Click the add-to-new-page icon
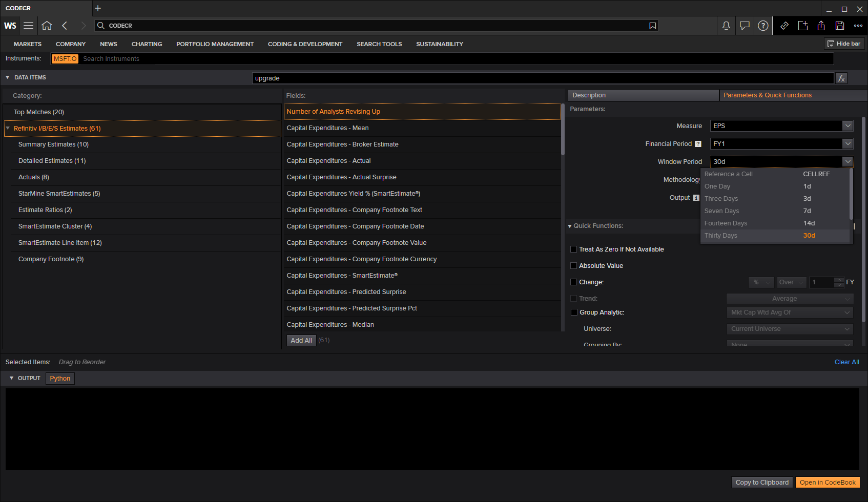The height and width of the screenshot is (502, 868). click(803, 26)
